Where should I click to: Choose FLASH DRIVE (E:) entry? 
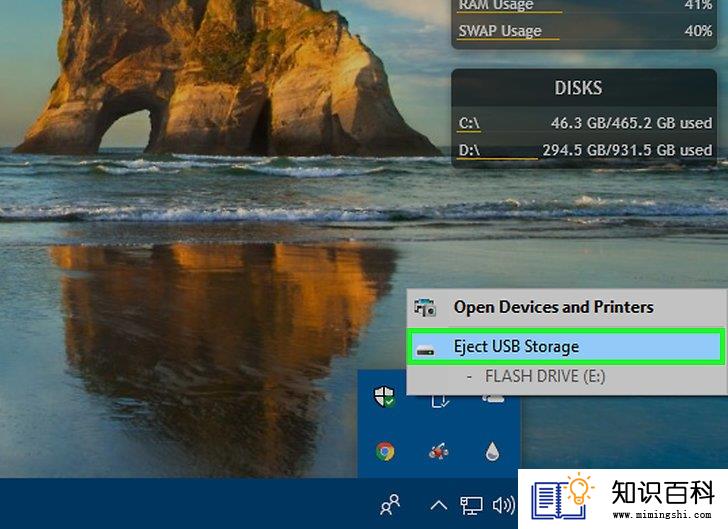545,376
